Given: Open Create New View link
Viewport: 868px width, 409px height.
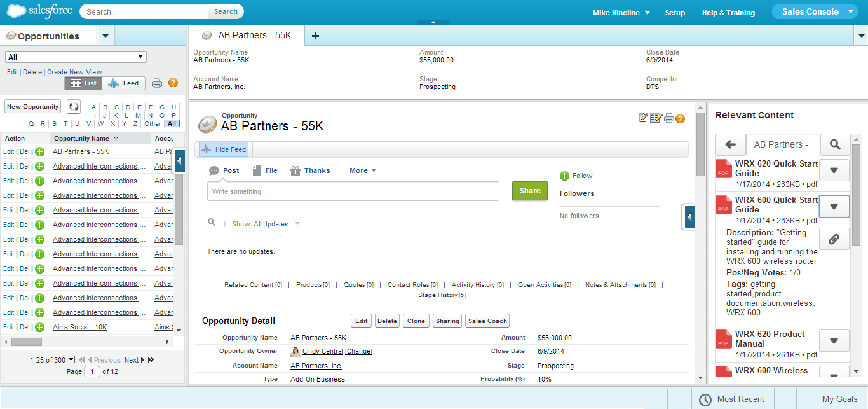Looking at the screenshot, I should [74, 72].
